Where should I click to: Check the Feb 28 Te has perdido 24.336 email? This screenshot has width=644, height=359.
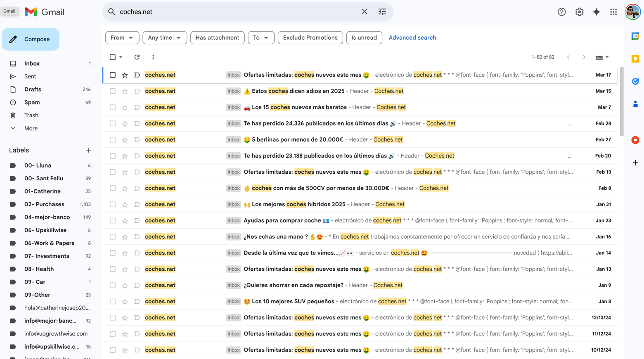(x=113, y=123)
